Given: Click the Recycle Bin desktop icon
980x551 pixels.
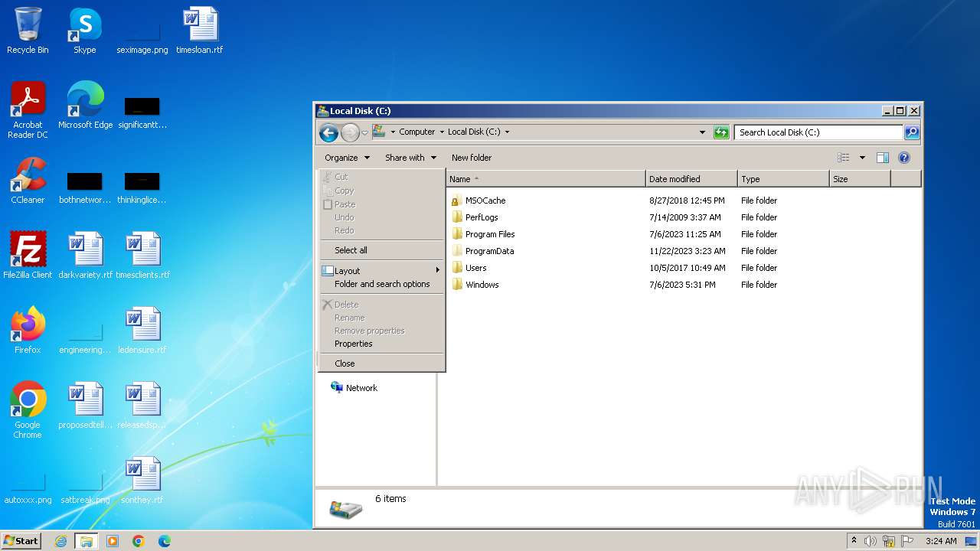Looking at the screenshot, I should click(x=28, y=31).
